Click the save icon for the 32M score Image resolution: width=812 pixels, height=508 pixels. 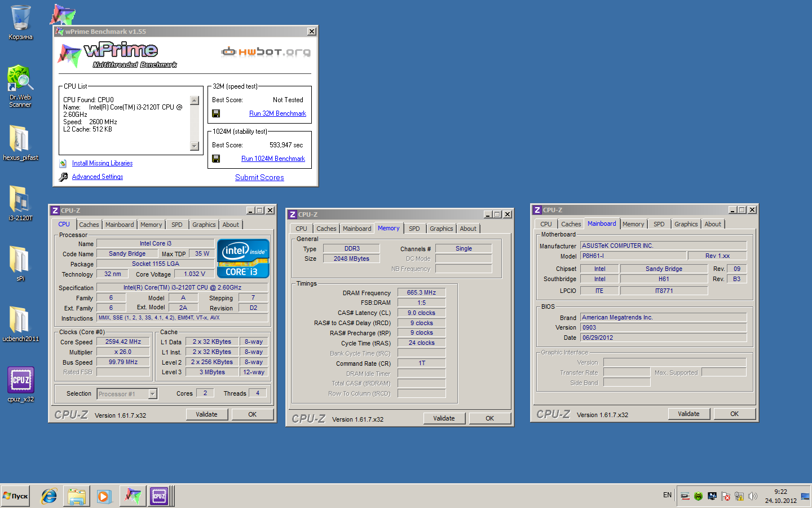(216, 113)
